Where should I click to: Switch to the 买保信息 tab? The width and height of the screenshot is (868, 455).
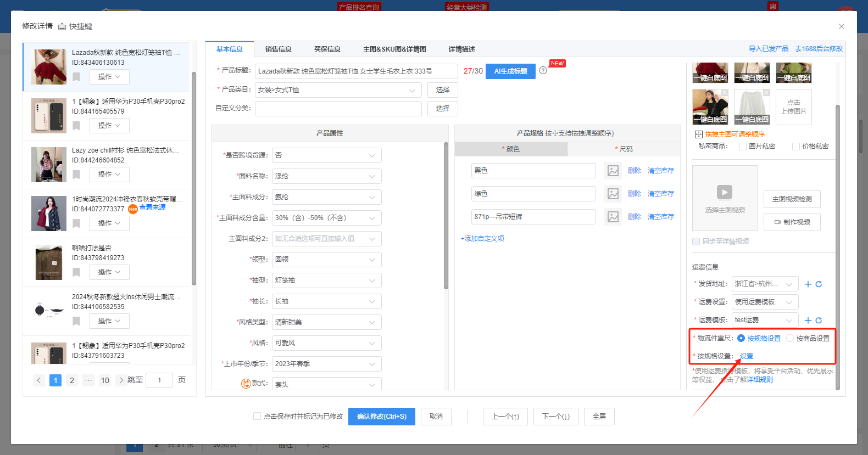[x=327, y=49]
